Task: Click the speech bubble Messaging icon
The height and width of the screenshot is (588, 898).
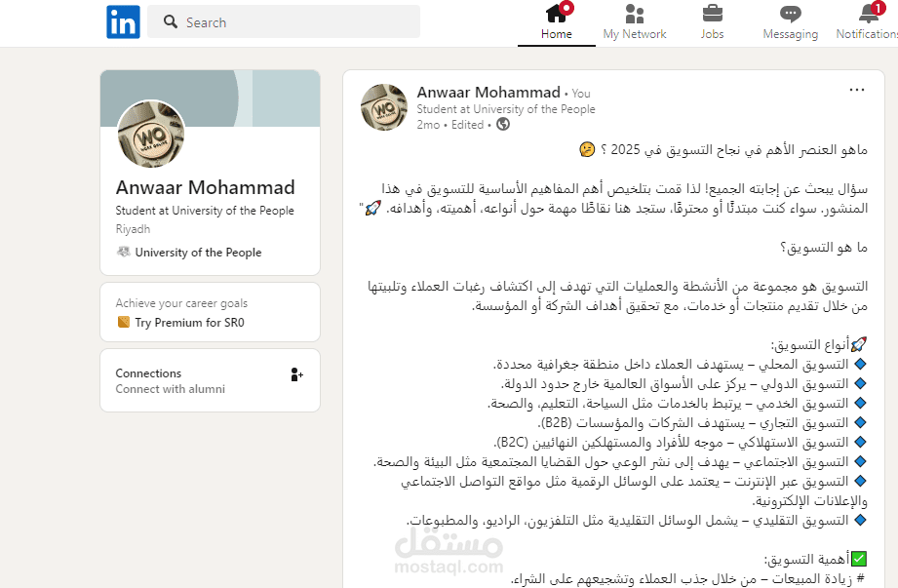Action: point(791,14)
